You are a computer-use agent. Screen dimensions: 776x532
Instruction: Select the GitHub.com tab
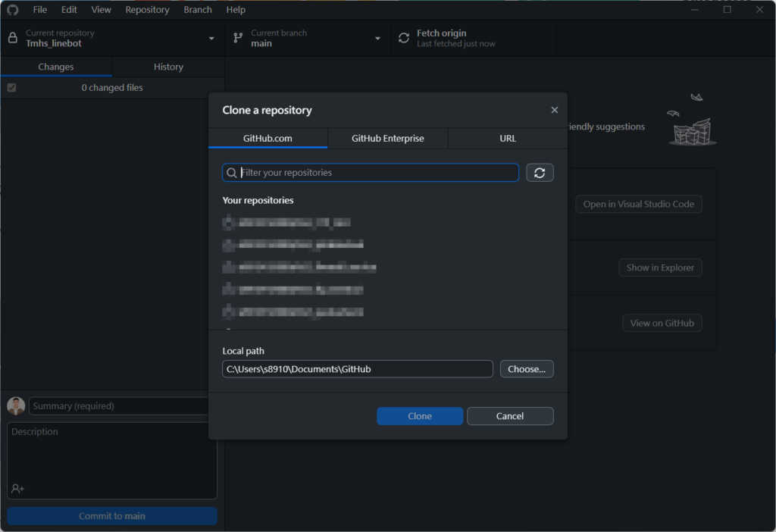268,139
